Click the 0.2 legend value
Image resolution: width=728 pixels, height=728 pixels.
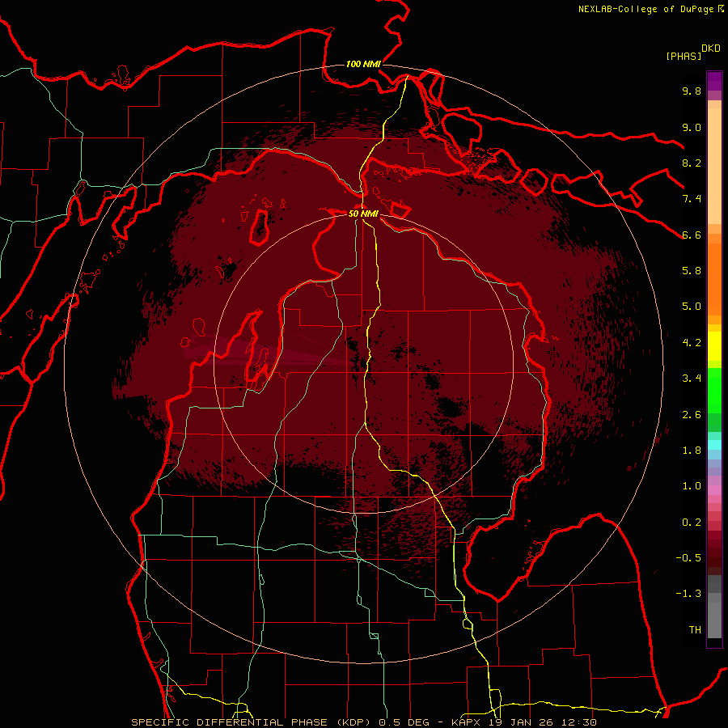(692, 522)
